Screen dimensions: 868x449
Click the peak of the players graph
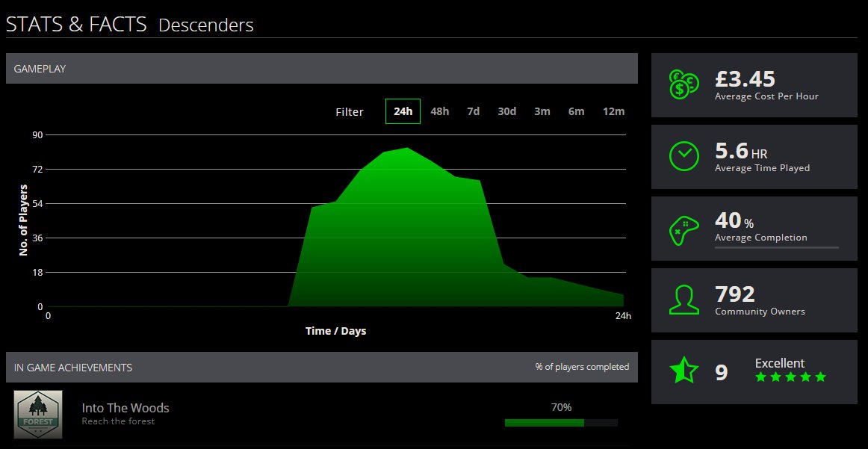tap(407, 148)
